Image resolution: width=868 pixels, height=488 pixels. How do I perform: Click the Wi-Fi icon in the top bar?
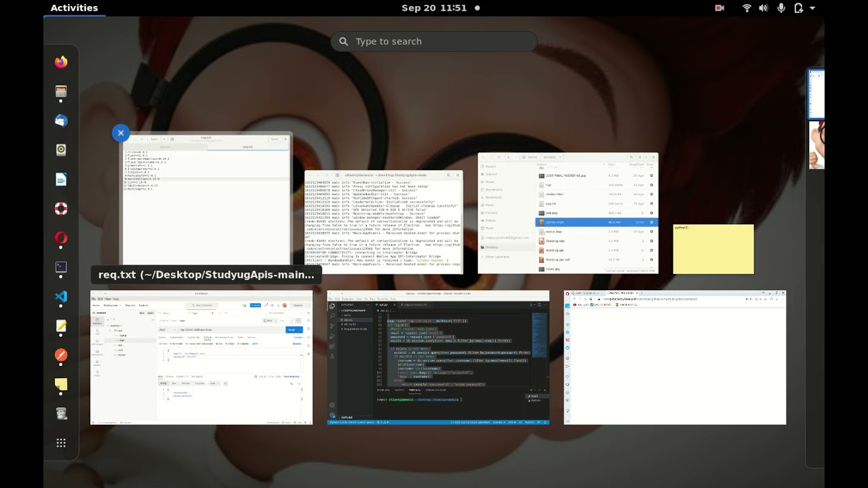pos(747,8)
